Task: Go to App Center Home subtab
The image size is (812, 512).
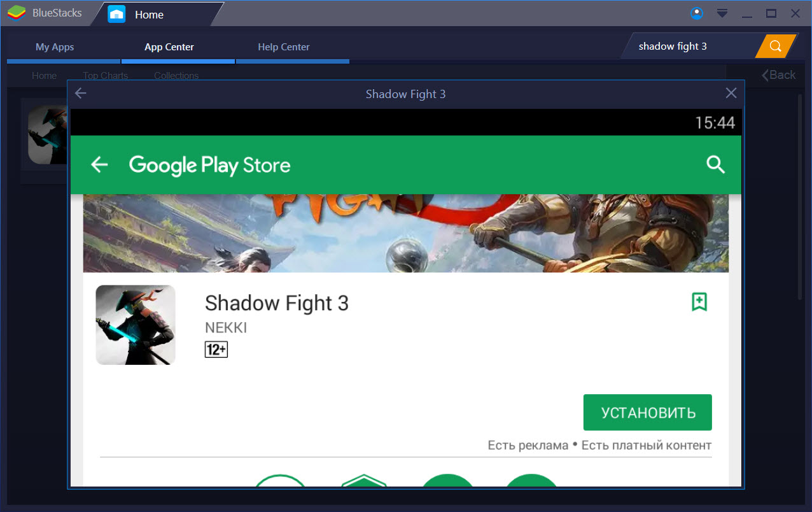Action: point(44,75)
